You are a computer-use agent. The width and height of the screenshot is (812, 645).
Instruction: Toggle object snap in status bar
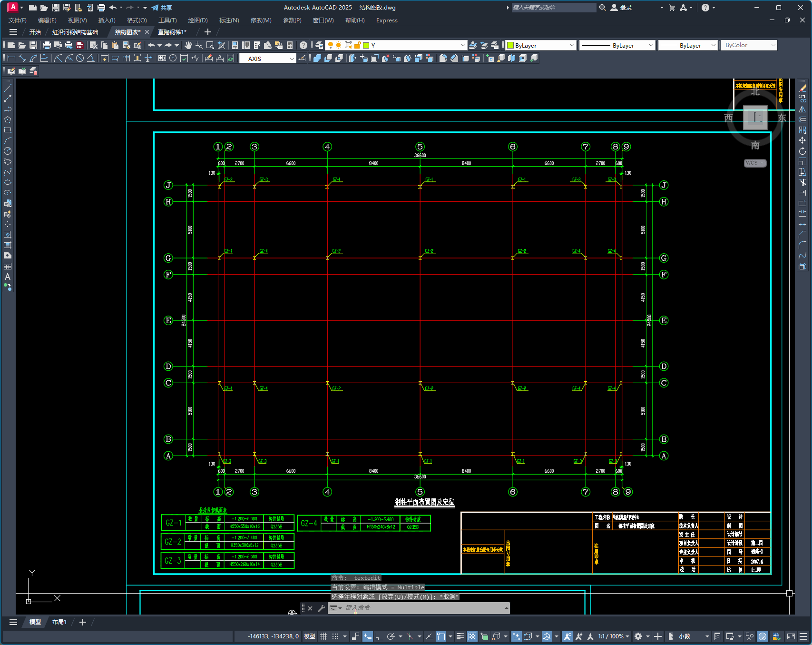[441, 636]
